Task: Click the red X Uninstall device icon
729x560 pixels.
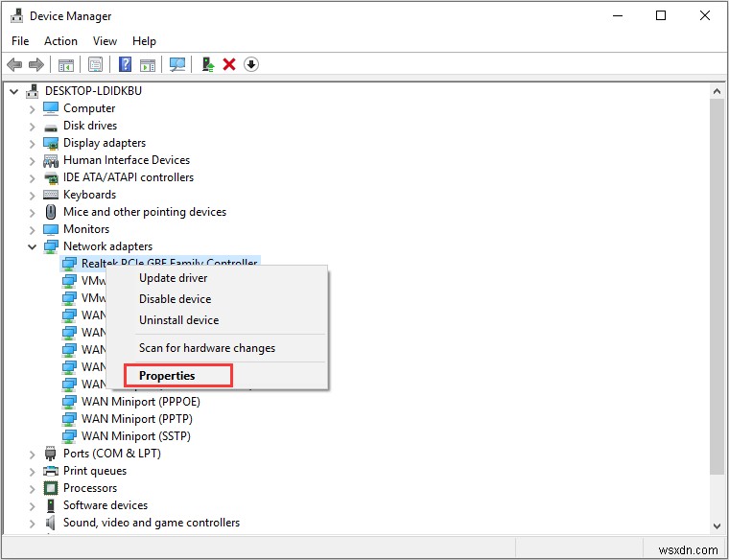Action: click(229, 64)
